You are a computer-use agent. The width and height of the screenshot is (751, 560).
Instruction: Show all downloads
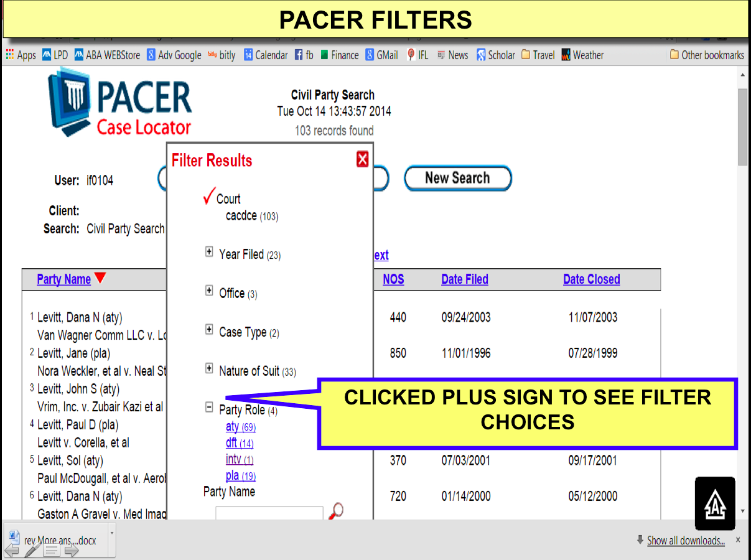686,540
